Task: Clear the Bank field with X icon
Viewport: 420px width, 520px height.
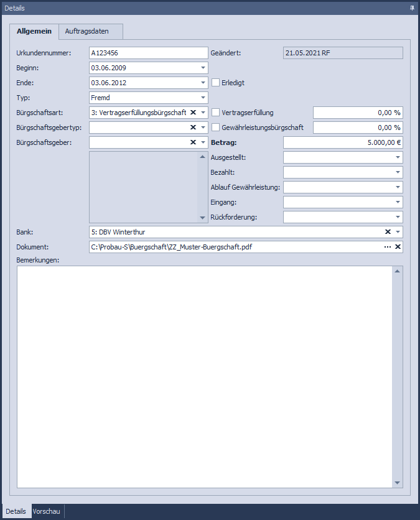Action: point(388,232)
